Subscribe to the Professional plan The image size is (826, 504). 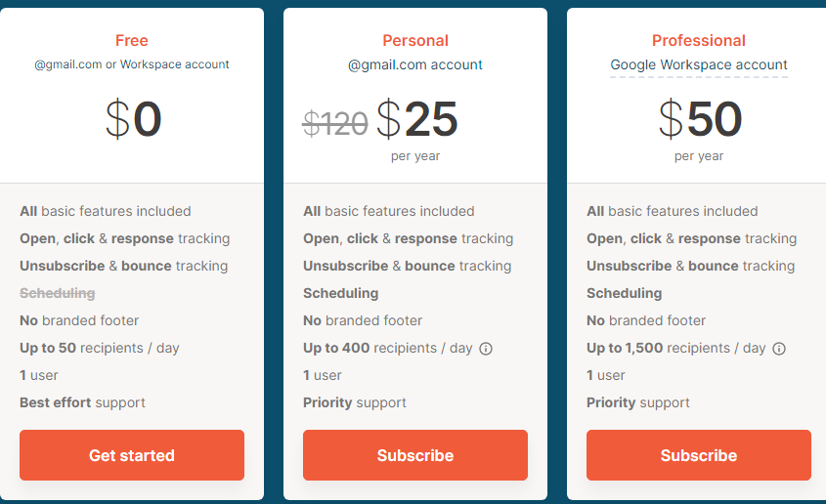coord(699,455)
